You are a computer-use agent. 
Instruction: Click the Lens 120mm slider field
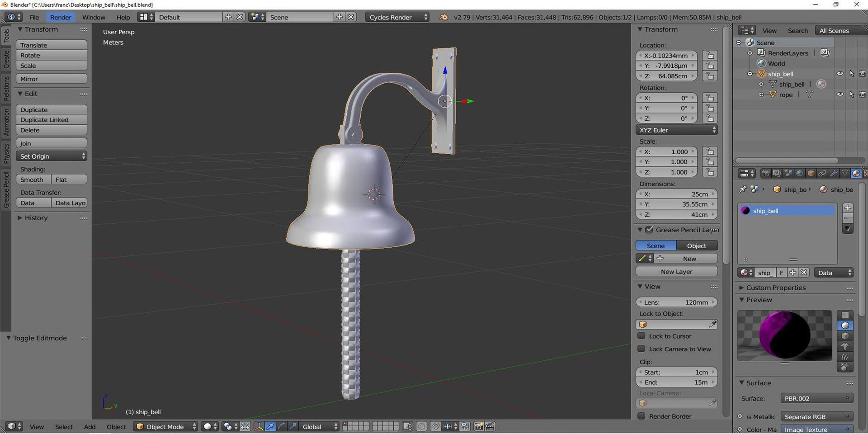pyautogui.click(x=676, y=302)
